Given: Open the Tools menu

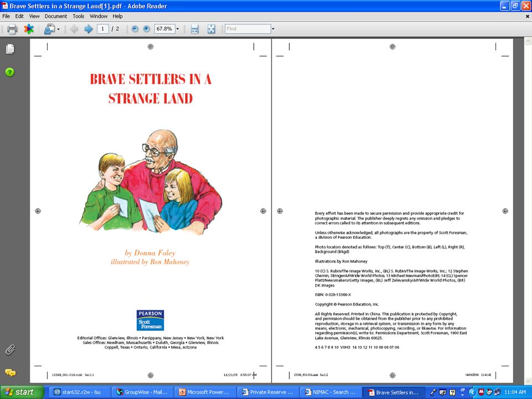Looking at the screenshot, I should click(78, 16).
